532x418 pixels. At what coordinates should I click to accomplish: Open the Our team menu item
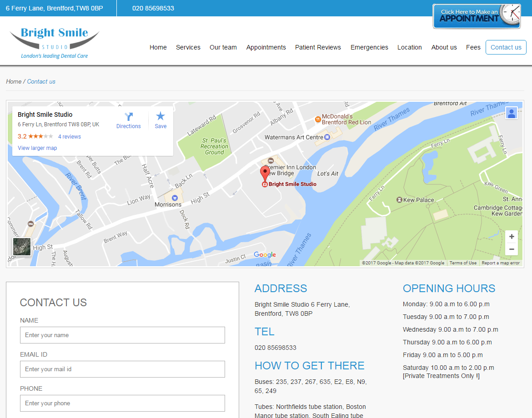click(x=223, y=47)
